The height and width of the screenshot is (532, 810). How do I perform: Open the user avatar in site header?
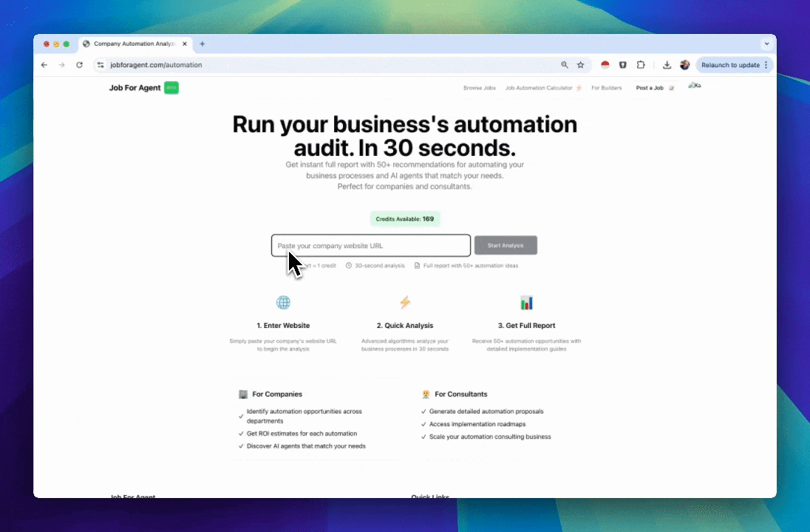pos(694,86)
